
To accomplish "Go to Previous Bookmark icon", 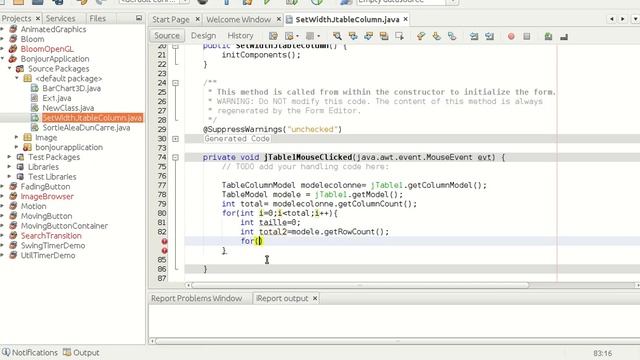I will (421, 36).
